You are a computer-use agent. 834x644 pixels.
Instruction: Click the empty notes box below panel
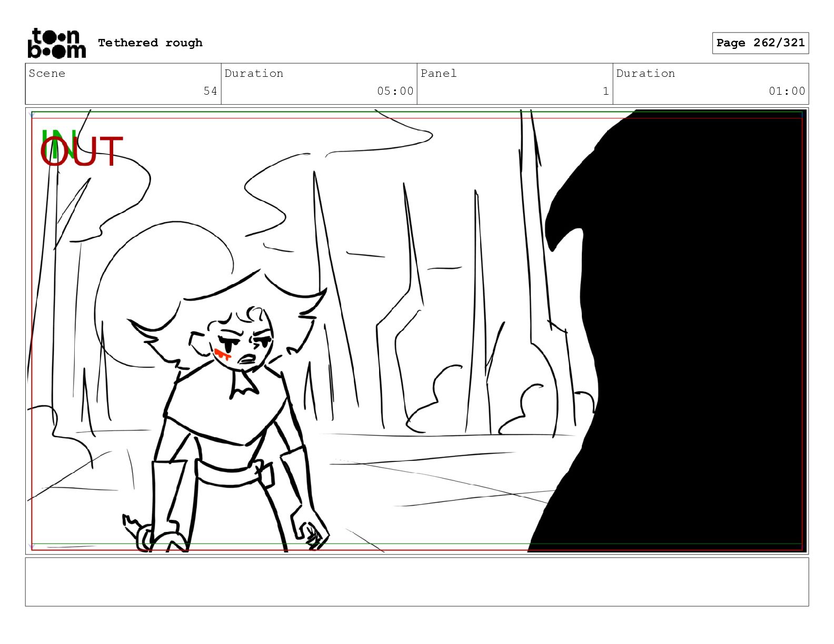coord(417,582)
